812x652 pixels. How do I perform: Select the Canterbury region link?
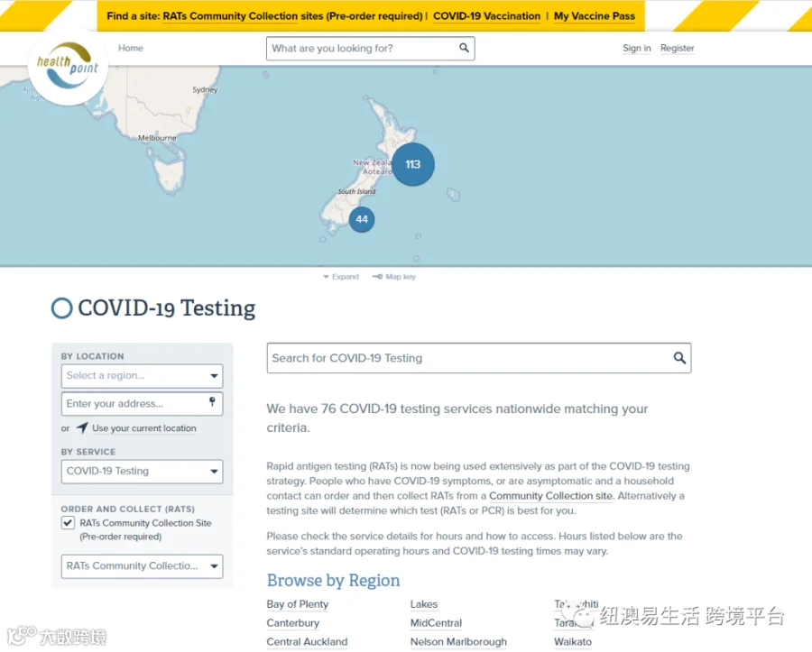[x=292, y=623]
